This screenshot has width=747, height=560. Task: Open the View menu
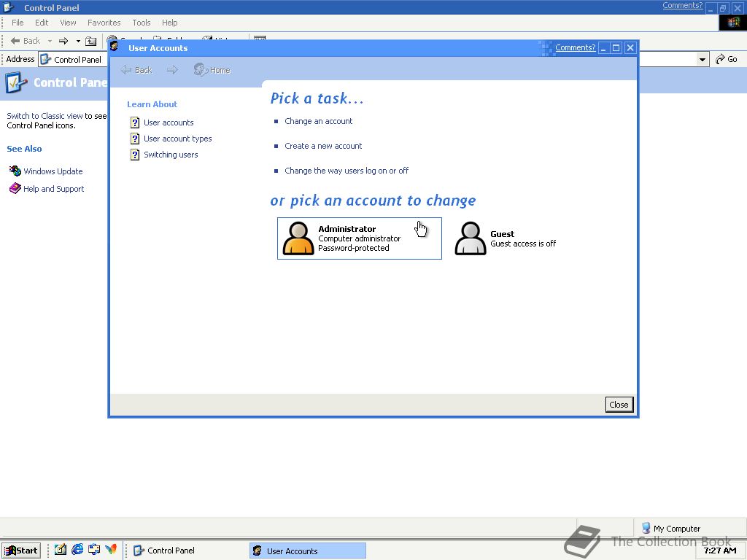(68, 23)
